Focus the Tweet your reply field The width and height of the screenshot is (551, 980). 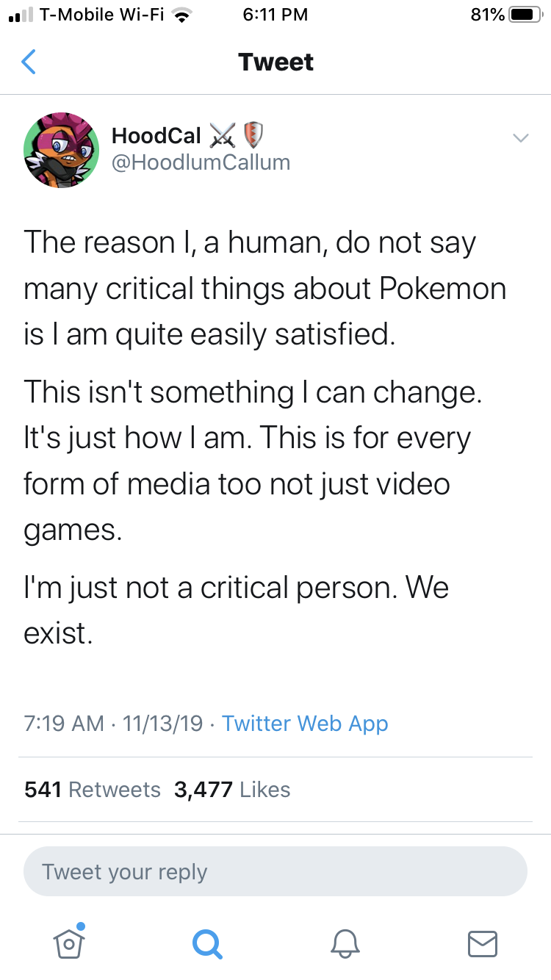275,872
